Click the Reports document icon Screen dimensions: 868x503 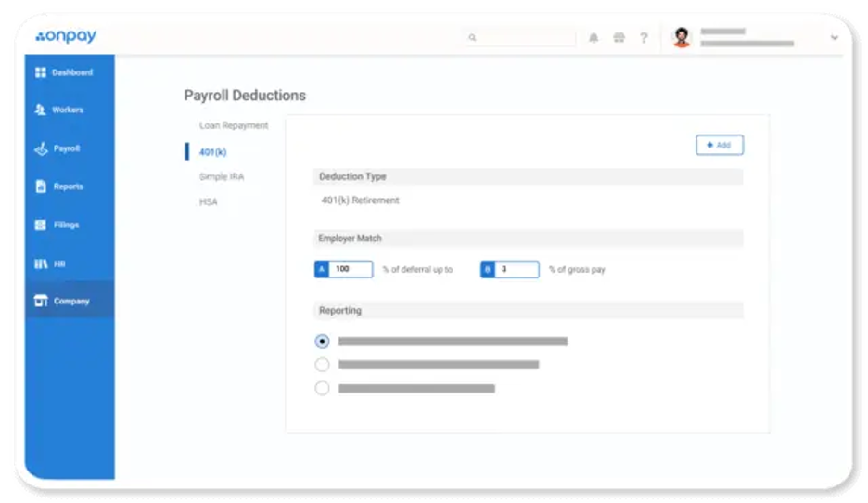point(41,187)
